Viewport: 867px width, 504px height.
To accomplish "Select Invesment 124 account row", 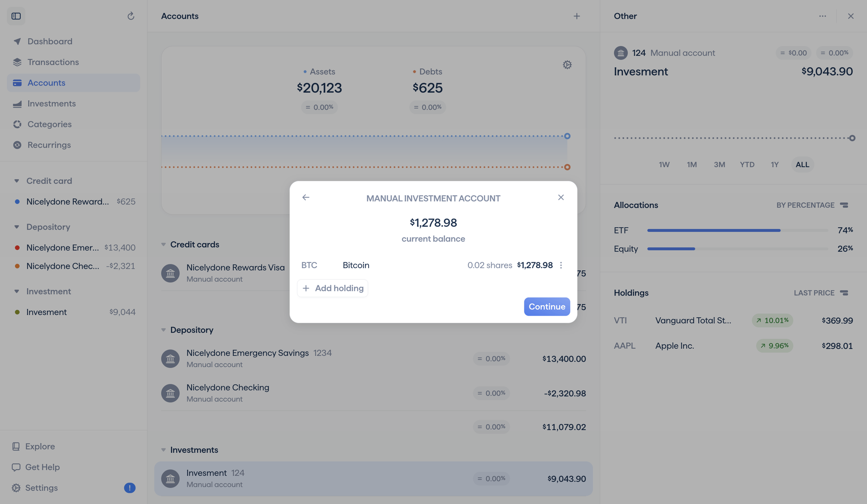I will pyautogui.click(x=374, y=479).
